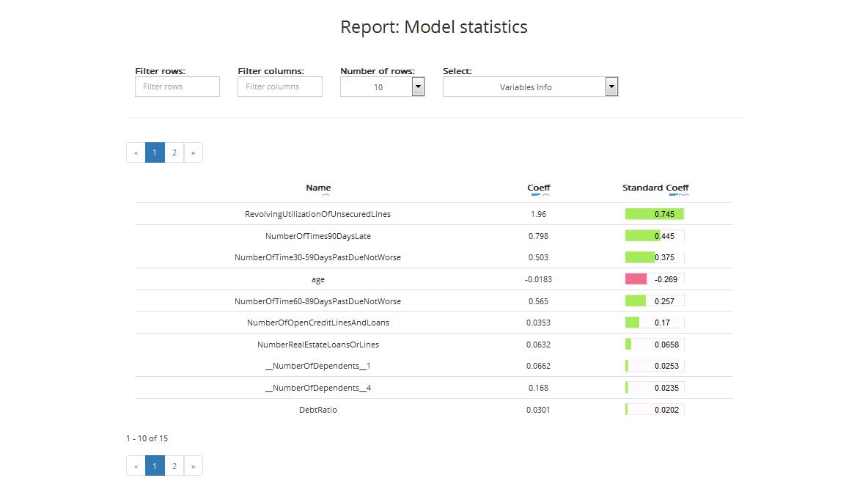Click the sort arrow under Standard Coeff
Viewport: 868px width, 486px height.
point(683,196)
